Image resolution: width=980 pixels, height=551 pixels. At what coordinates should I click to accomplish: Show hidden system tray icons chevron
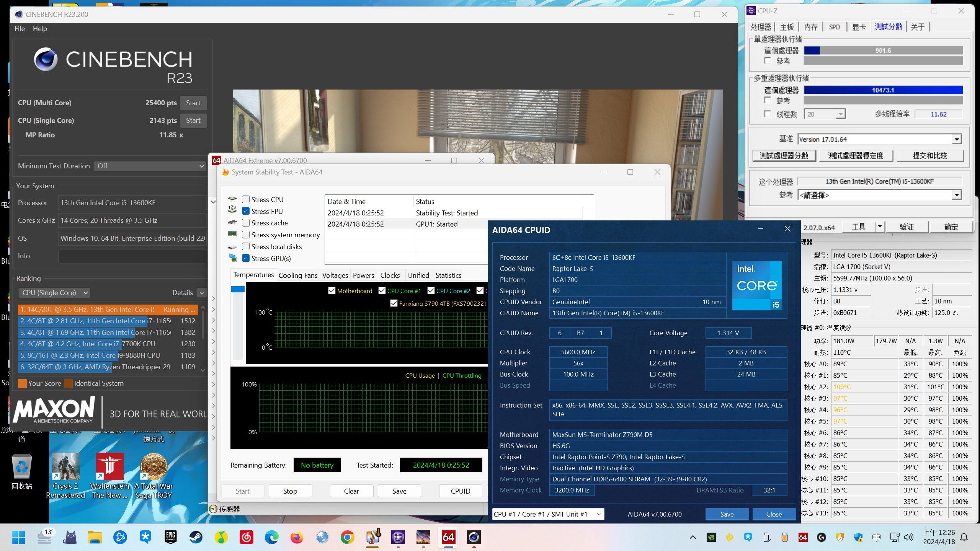(x=693, y=537)
